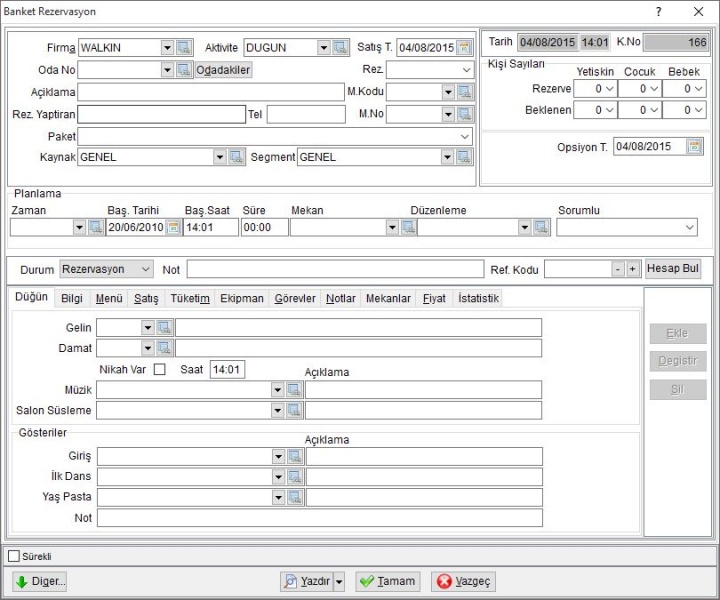Switch to the Bilgi tab
Viewport: 720px width, 600px height.
pyautogui.click(x=72, y=298)
